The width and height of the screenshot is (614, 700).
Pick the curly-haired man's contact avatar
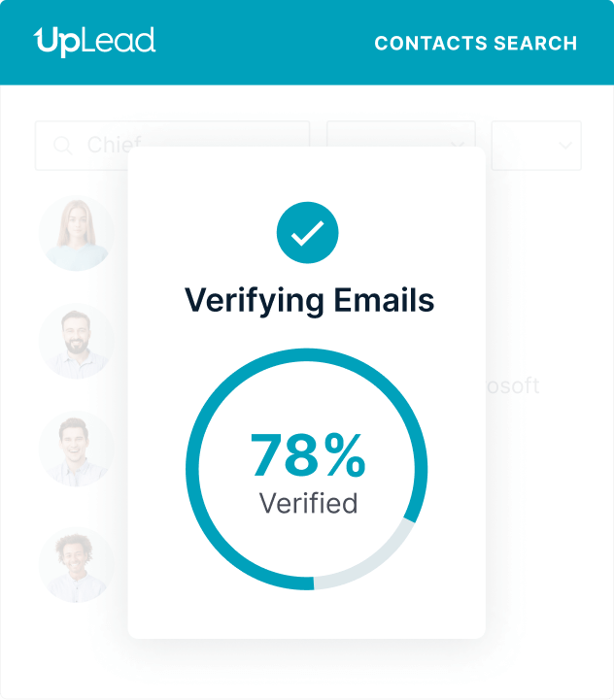click(x=76, y=564)
